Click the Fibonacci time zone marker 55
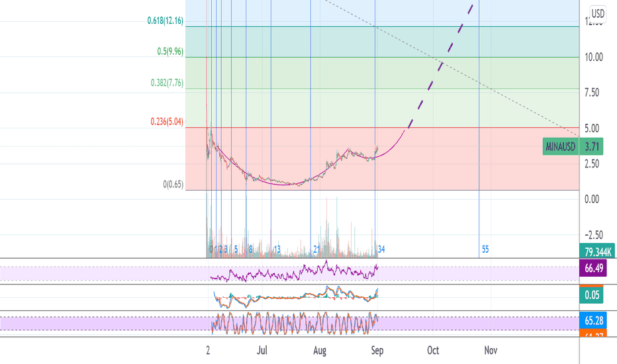Viewport: 617px width, 364px height. 485,249
